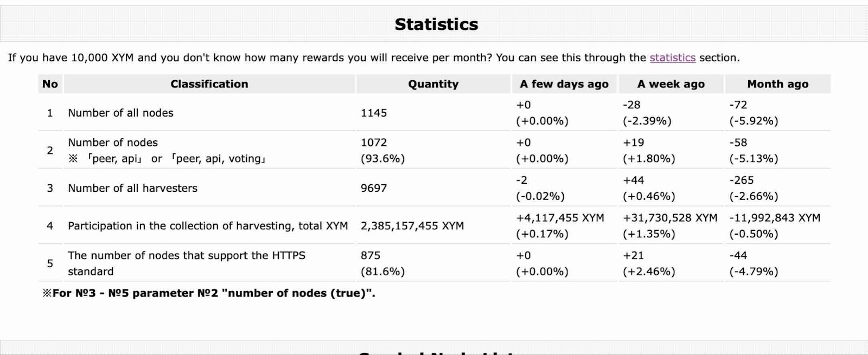Click the -11,992,843 XYM month change

pos(775,218)
